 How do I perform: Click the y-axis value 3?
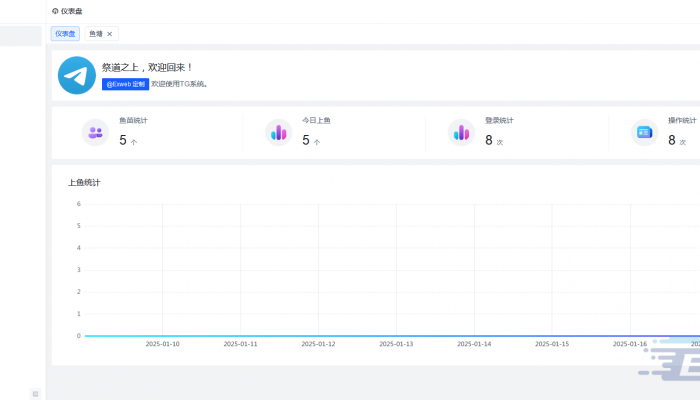tap(79, 270)
